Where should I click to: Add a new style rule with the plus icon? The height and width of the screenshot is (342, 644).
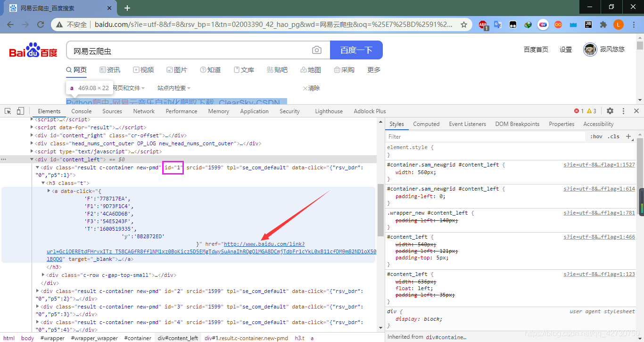(x=628, y=136)
